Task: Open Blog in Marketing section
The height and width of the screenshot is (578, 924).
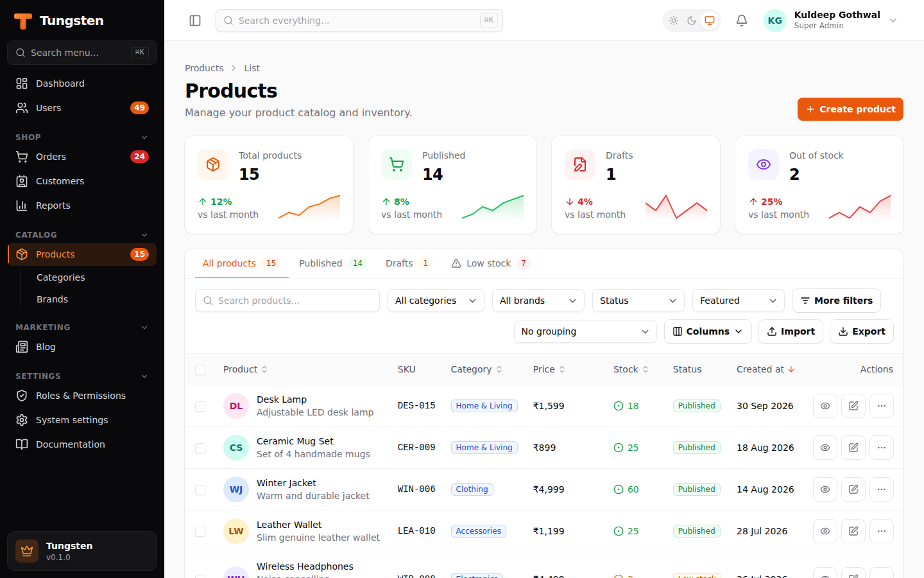Action: [x=82, y=347]
